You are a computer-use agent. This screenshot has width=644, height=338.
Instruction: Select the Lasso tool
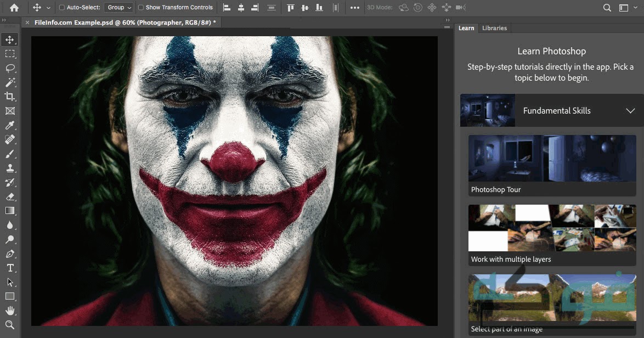click(10, 68)
